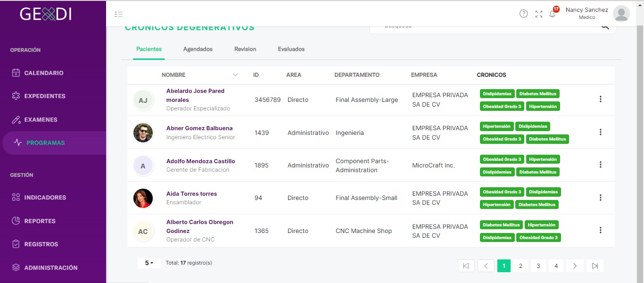The height and width of the screenshot is (283, 644).
Task: Open options menu for Alberto Carlos Obregon
Action: coord(601,230)
